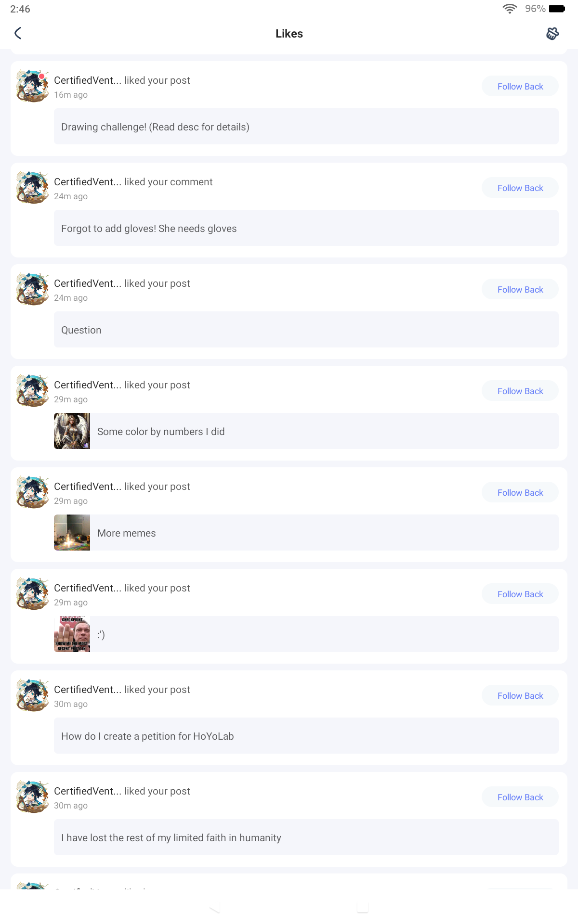This screenshot has width=578, height=924.
Task: Go back using the top-left arrow
Action: click(x=18, y=33)
